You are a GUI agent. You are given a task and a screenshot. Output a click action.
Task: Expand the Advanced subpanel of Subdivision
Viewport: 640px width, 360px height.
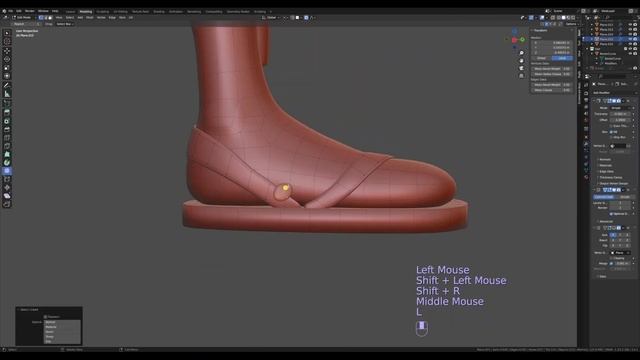605,222
